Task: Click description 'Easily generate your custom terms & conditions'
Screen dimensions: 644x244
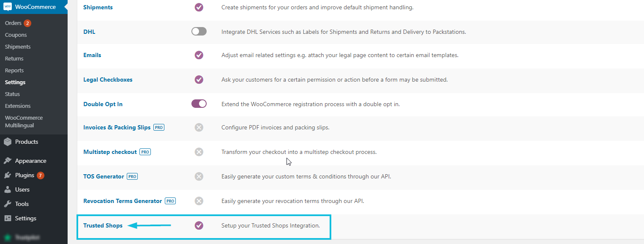Action: (306, 176)
